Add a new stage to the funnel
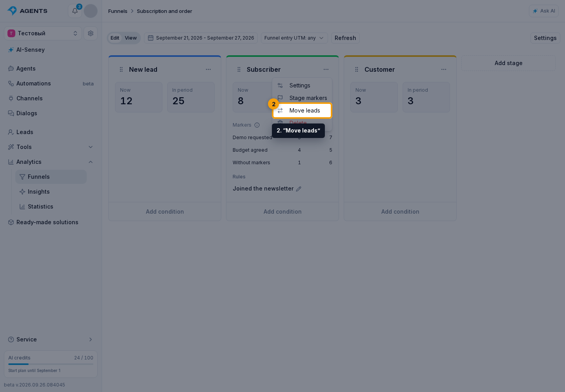 pos(508,63)
